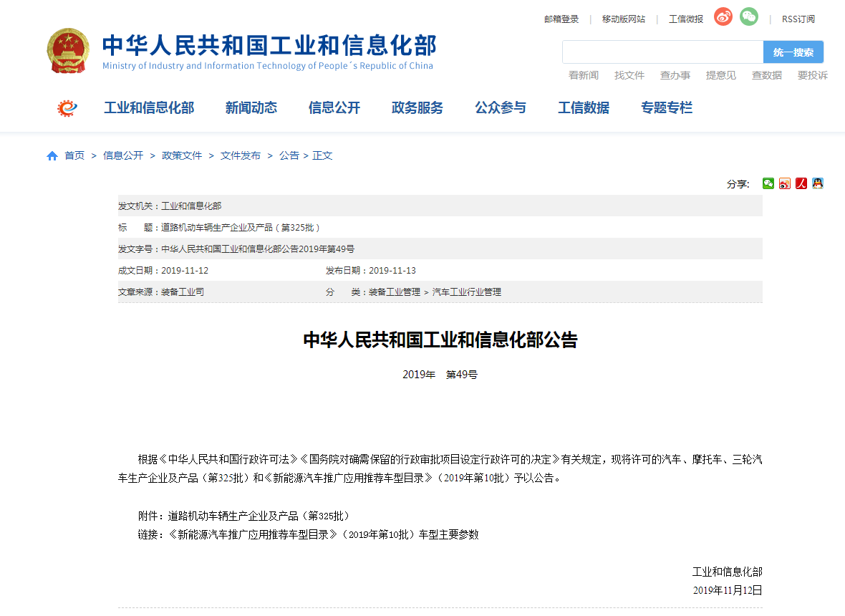Click 正文 in the breadcrumb

pyautogui.click(x=322, y=155)
